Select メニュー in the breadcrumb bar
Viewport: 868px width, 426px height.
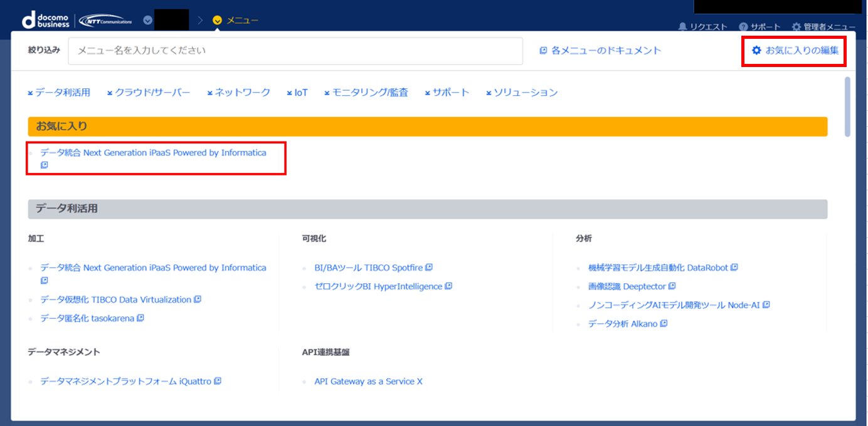(x=243, y=19)
